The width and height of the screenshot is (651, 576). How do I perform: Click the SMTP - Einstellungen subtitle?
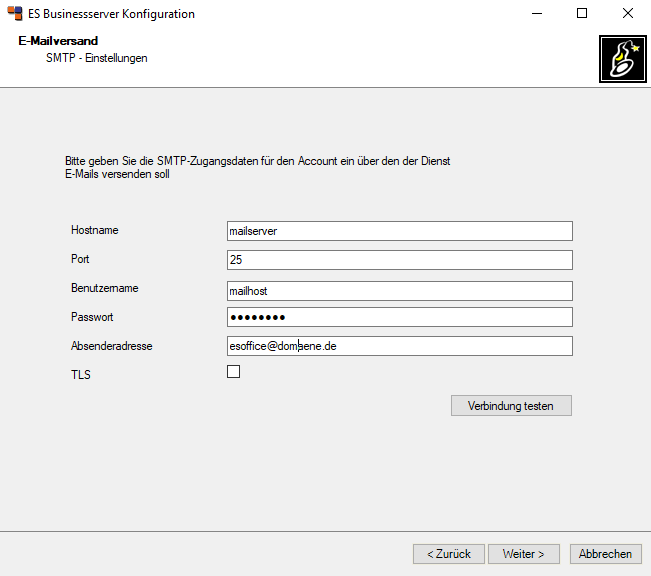point(97,58)
